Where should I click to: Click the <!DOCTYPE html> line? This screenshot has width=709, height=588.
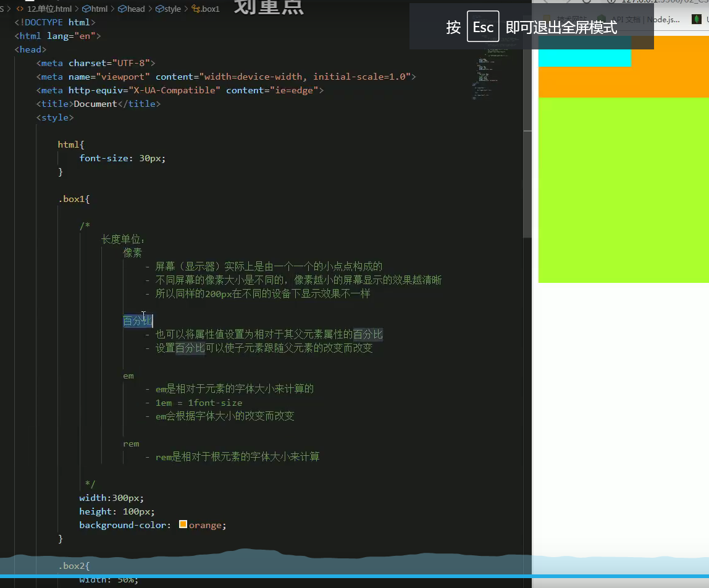pos(55,22)
